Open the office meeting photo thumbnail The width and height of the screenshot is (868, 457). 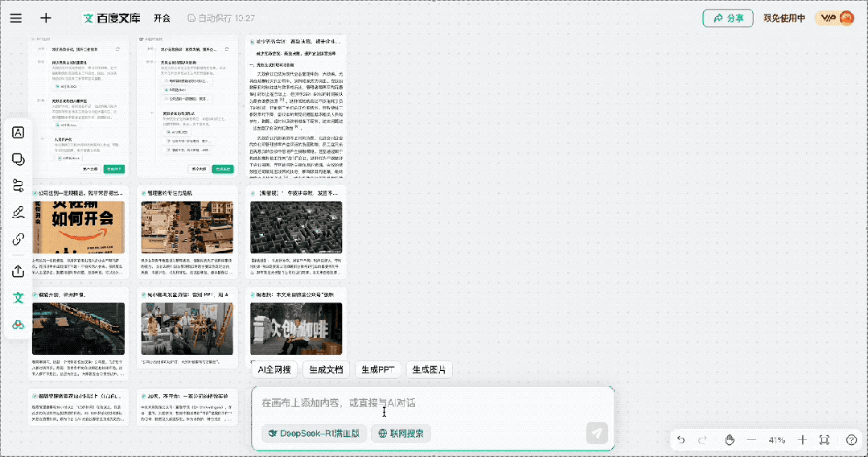tap(187, 328)
